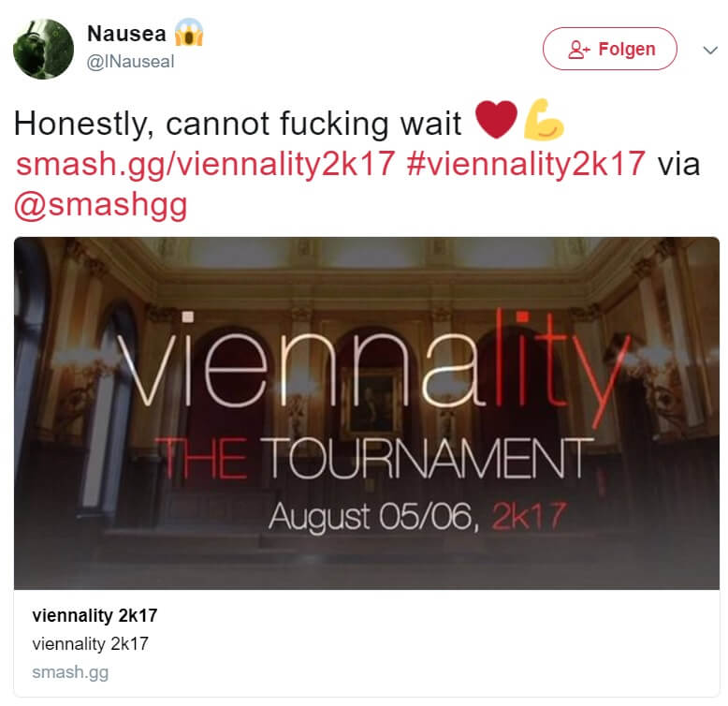Open the smash.gg/viennality2k17 link

[205, 165]
